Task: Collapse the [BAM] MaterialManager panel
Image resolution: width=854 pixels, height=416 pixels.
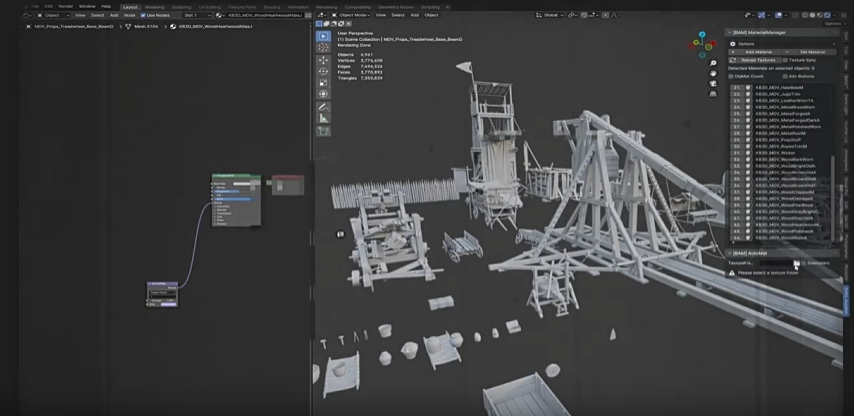Action: tap(729, 32)
